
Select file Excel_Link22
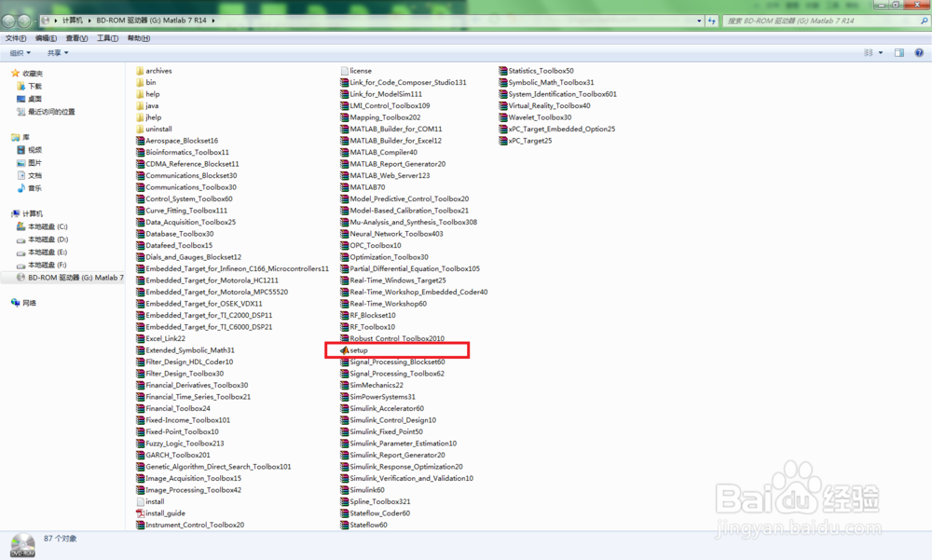point(165,339)
